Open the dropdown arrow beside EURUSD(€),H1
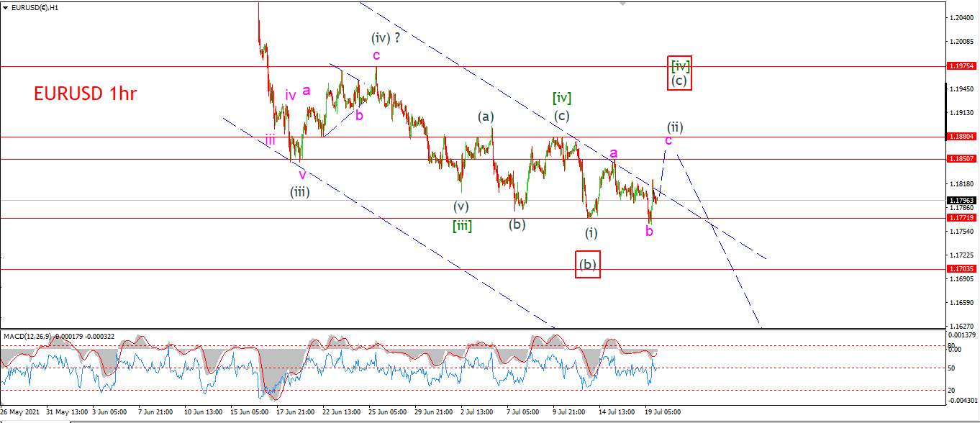 [x=6, y=6]
